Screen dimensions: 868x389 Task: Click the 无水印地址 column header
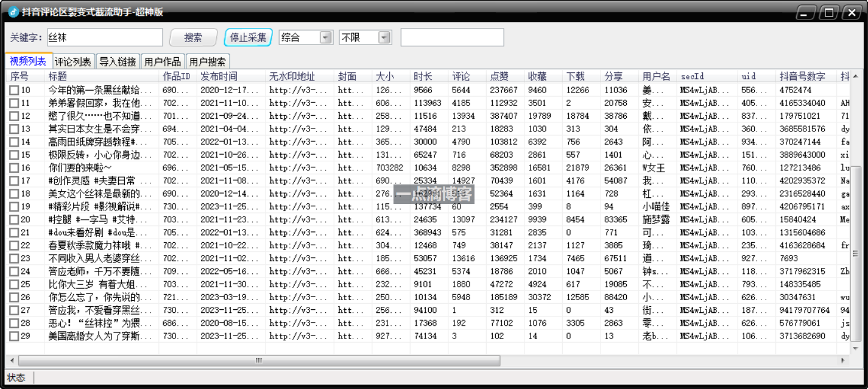(x=300, y=76)
